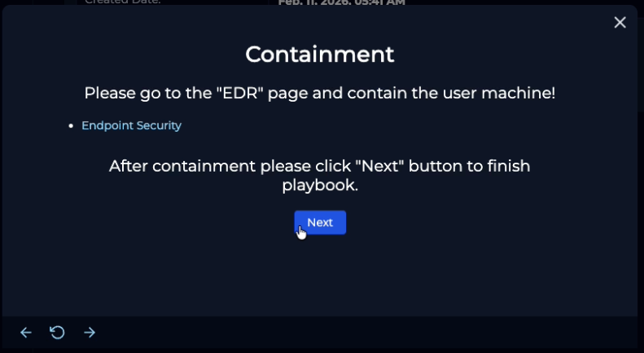This screenshot has width=644, height=353.
Task: Click the "user machine!" text
Action: tap(506, 93)
